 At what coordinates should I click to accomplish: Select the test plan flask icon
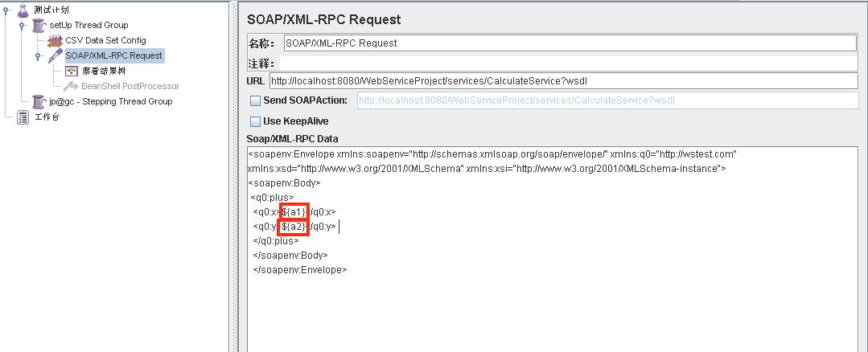(23, 10)
